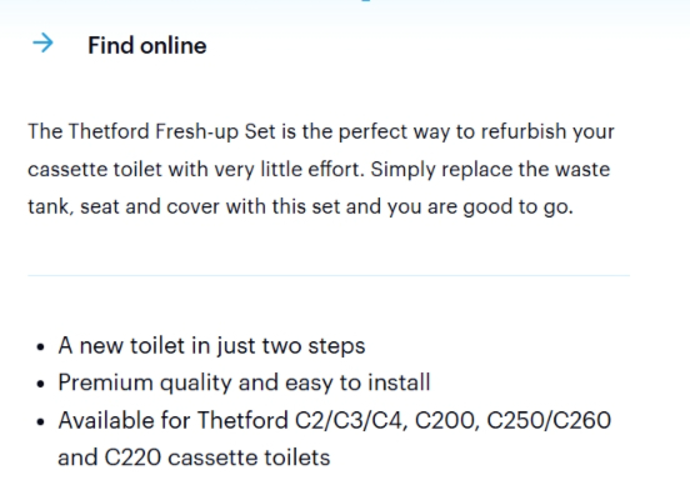Click the horizontal divider line below the description
The height and width of the screenshot is (501, 690).
[329, 275]
